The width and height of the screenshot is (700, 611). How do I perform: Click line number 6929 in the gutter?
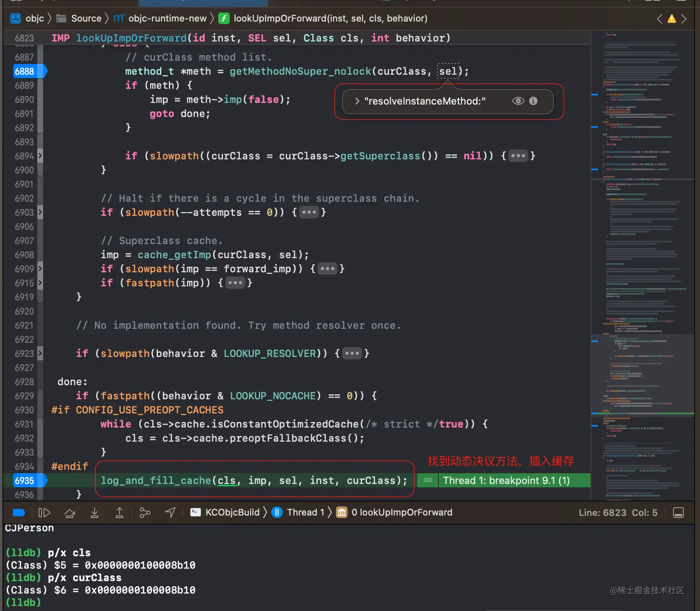click(24, 396)
